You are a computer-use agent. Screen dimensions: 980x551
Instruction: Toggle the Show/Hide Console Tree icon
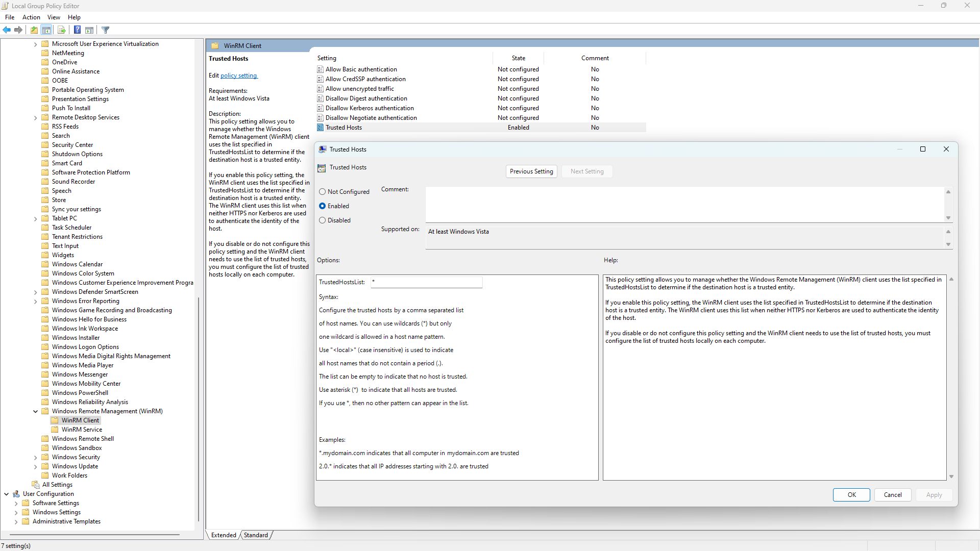[46, 30]
